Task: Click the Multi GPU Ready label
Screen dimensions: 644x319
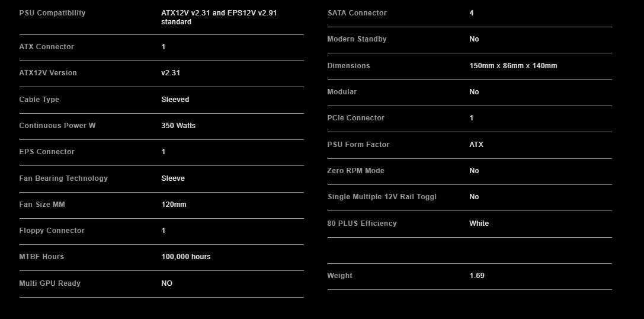Action: pos(50,283)
